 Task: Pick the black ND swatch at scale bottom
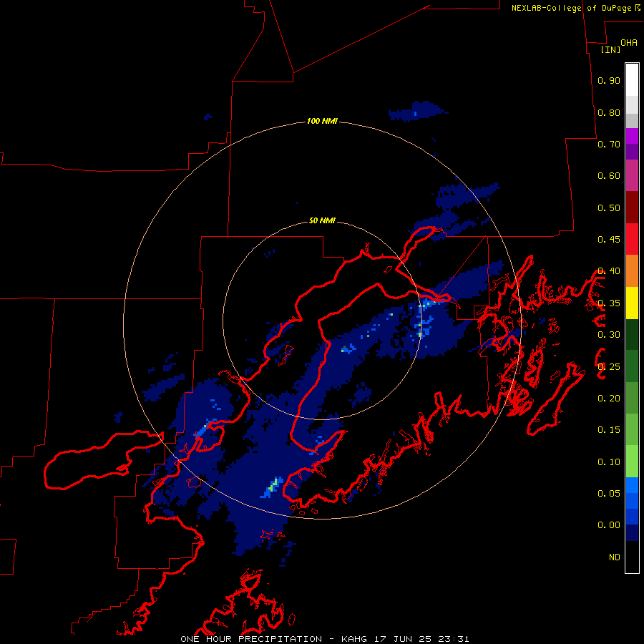click(632, 557)
